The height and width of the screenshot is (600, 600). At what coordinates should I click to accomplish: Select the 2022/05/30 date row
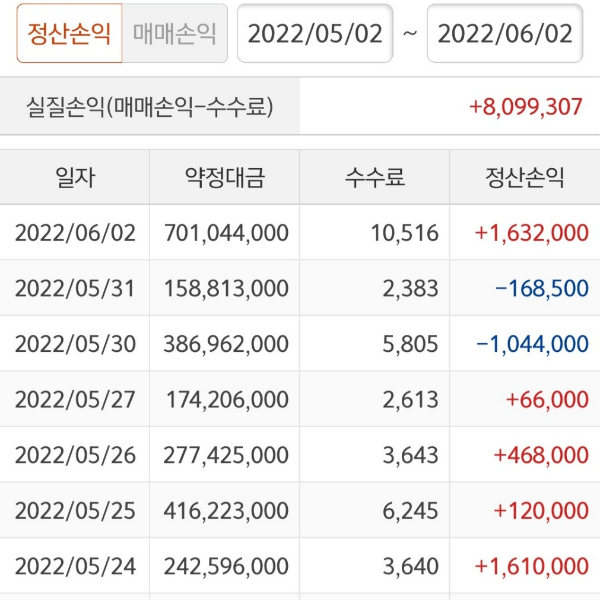pyautogui.click(x=75, y=344)
